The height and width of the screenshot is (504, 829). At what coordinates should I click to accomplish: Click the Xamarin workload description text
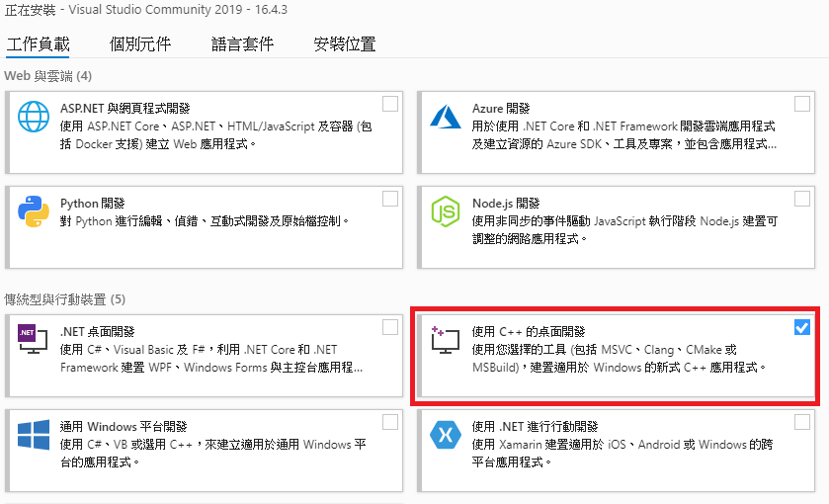[x=622, y=454]
